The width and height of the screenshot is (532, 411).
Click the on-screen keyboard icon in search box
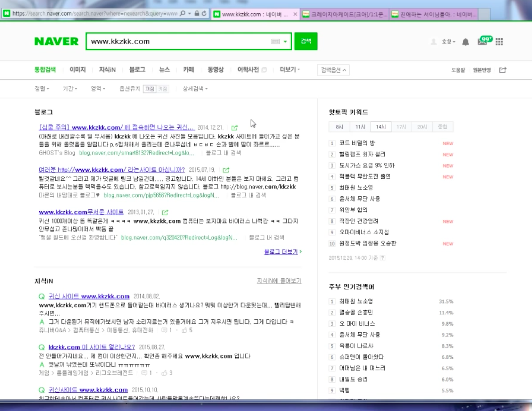[x=275, y=41]
